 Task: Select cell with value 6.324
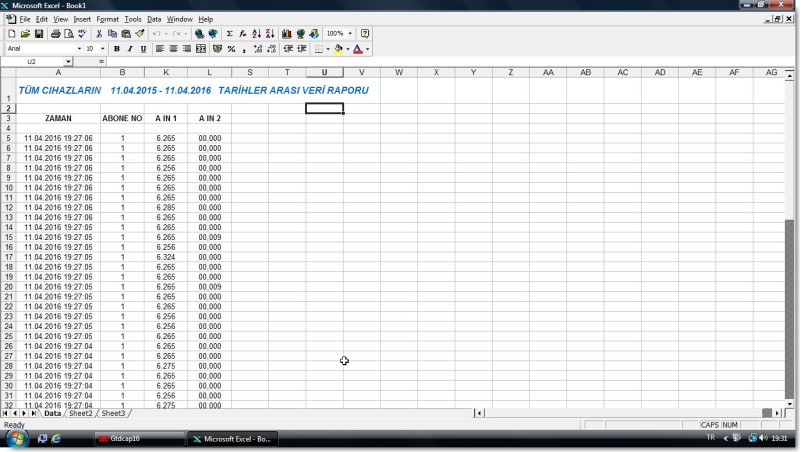click(166, 257)
